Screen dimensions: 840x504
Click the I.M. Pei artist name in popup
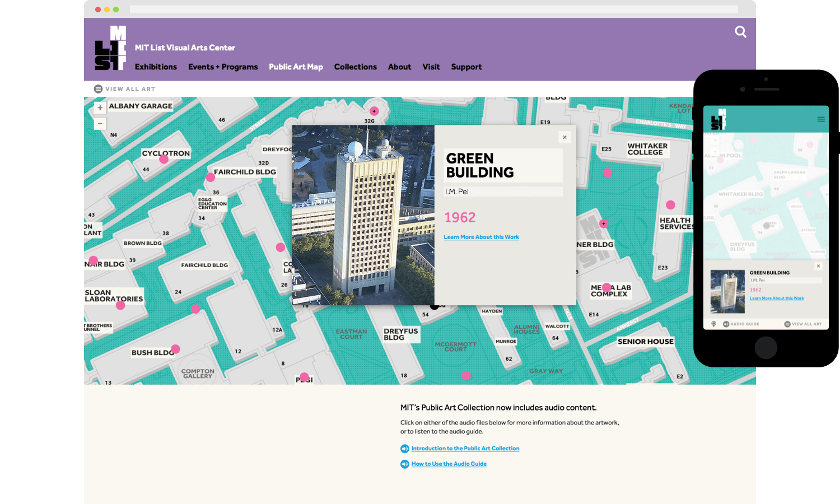pyautogui.click(x=457, y=192)
